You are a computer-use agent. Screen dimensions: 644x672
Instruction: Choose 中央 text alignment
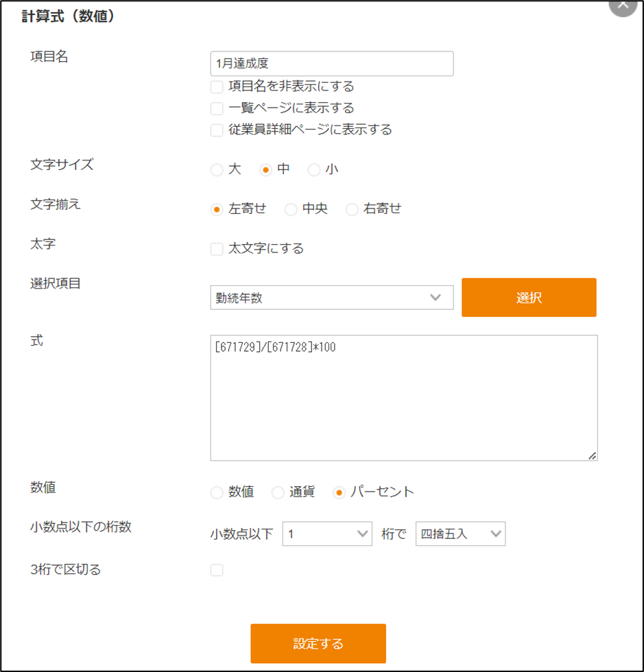(291, 210)
